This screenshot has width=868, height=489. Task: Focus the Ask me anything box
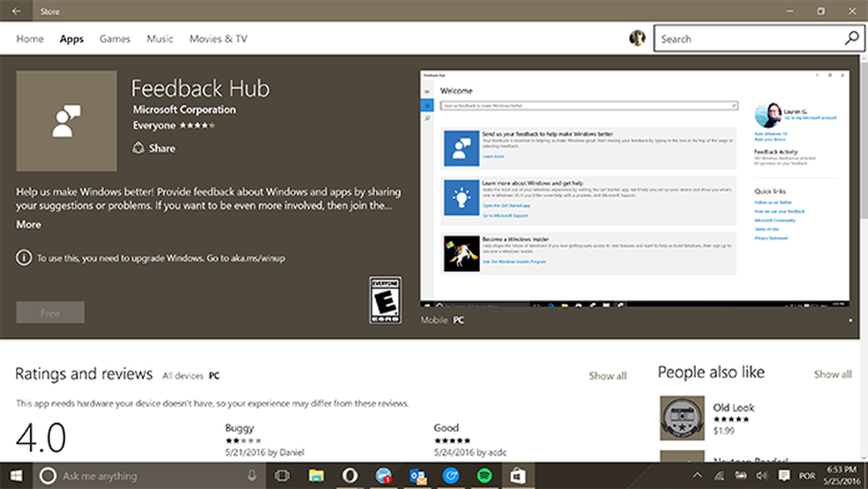[149, 476]
